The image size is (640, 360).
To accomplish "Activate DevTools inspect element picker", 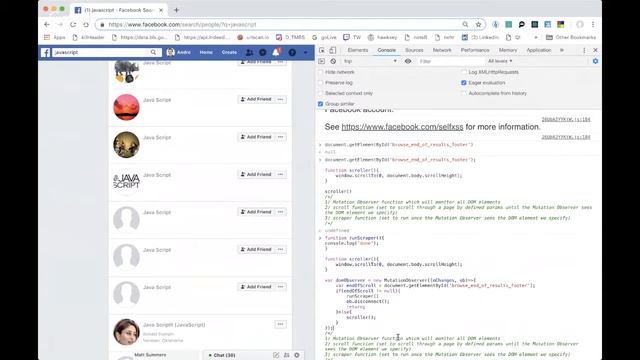I will [322, 50].
